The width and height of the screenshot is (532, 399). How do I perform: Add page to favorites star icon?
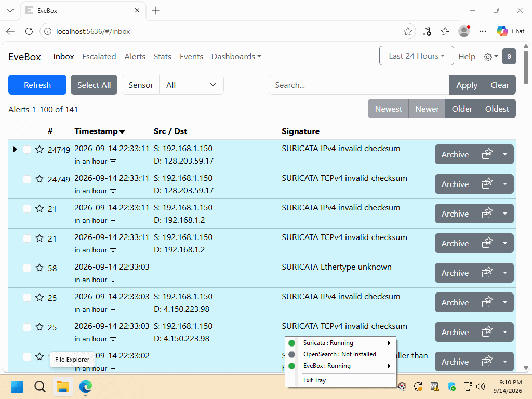408,32
